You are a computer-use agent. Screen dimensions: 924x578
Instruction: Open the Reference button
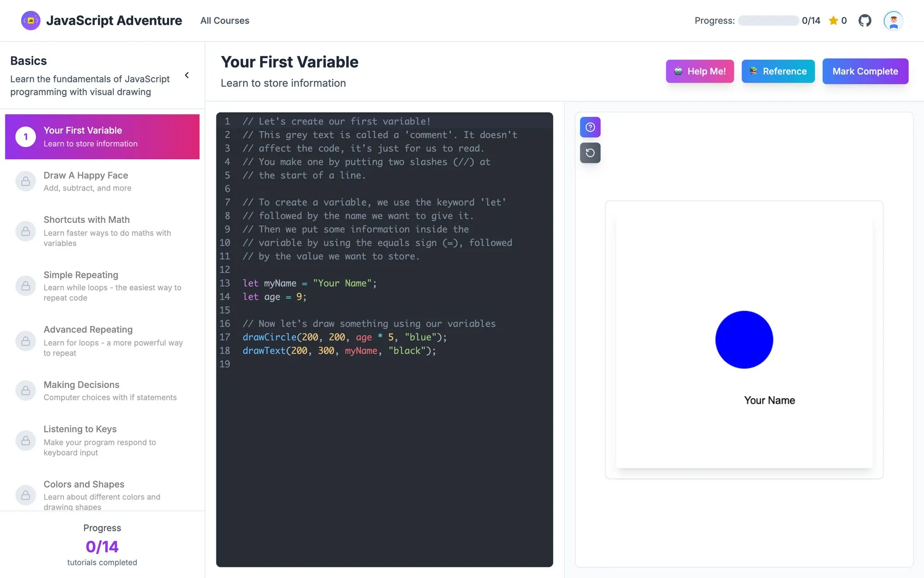click(x=778, y=71)
